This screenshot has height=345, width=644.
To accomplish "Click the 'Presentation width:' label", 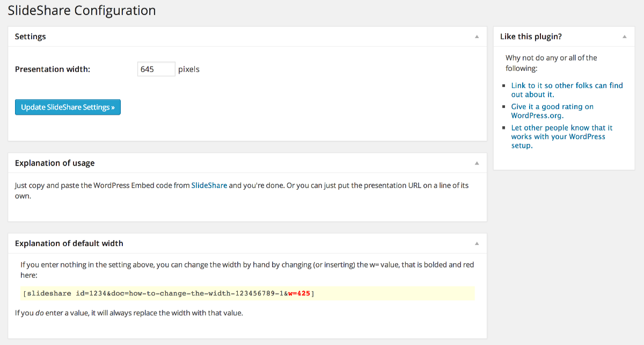I will pos(53,69).
